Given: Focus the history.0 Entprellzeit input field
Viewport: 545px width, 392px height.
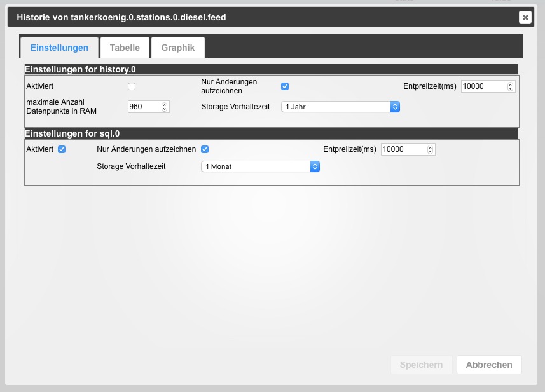Looking at the screenshot, I should (x=483, y=86).
